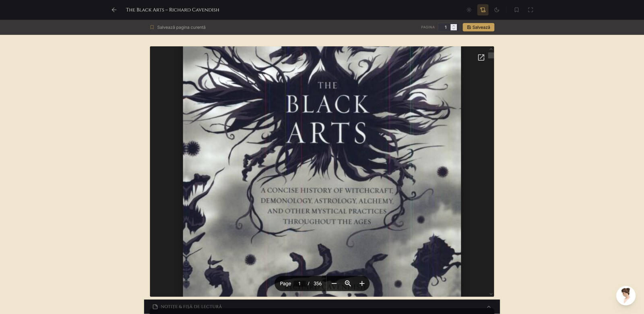Click the "Notițe & Fișă de Lectură" header
The width and height of the screenshot is (644, 314).
click(x=191, y=307)
